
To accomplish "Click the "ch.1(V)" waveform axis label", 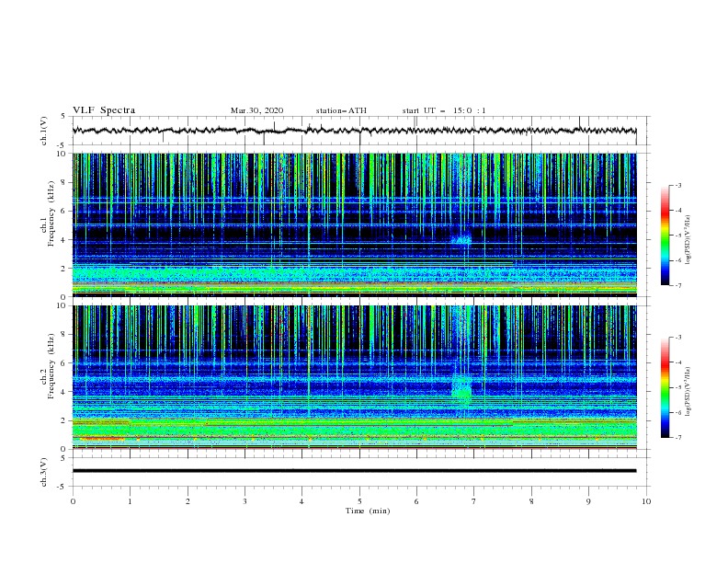I will pos(44,131).
